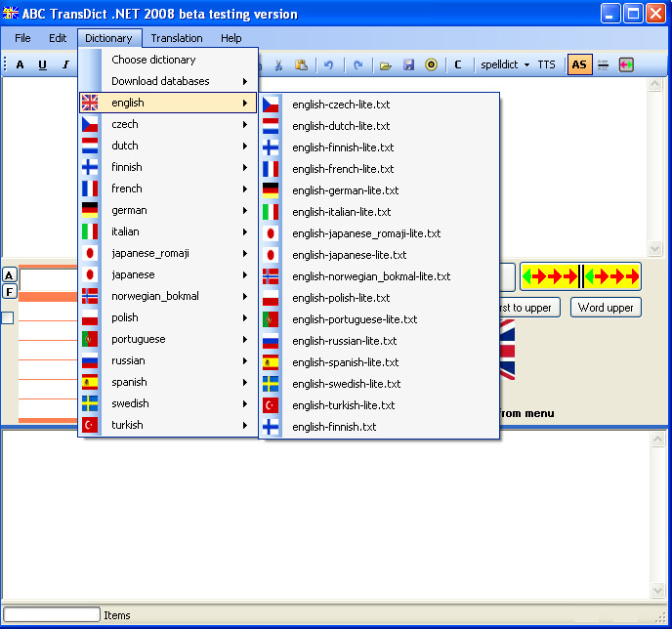The height and width of the screenshot is (629, 672).
Task: Select english-portuguese-lite.txt entry
Action: click(x=379, y=319)
